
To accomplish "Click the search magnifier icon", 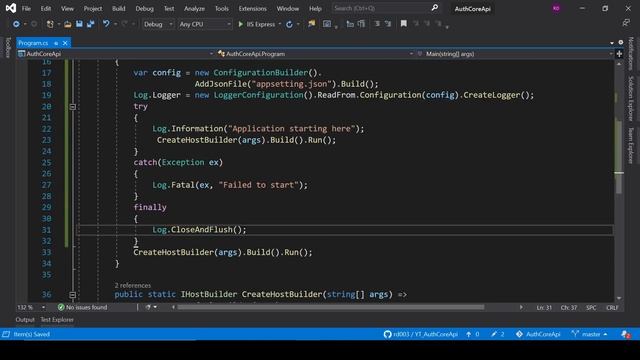I will tap(435, 8).
